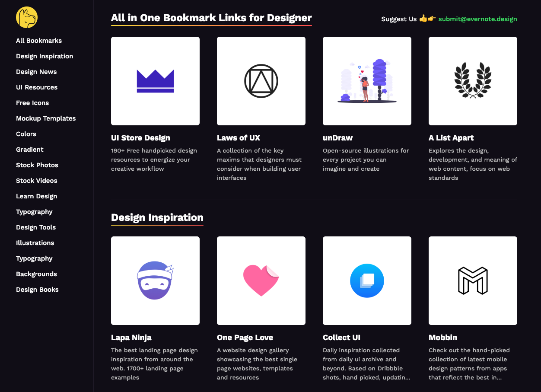Select the Colors sidebar item
This screenshot has height=392, width=541.
coord(26,134)
